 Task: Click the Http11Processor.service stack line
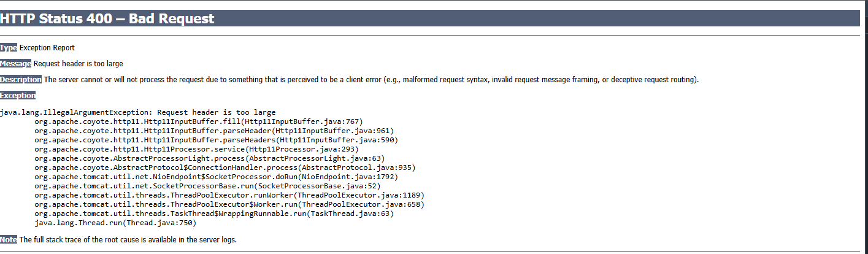[196, 149]
